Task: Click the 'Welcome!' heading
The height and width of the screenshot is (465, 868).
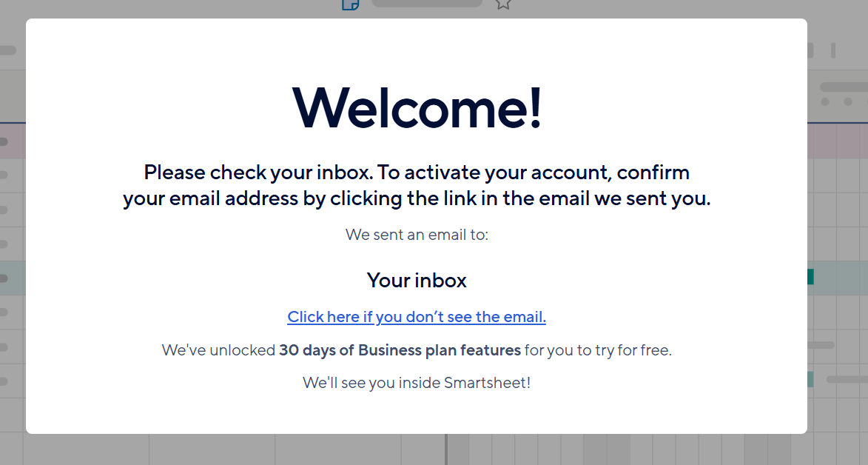Action: tap(417, 107)
